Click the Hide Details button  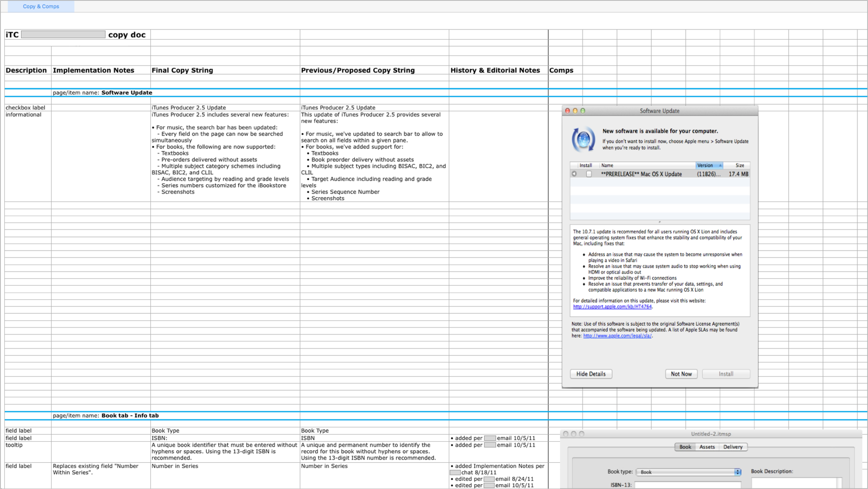591,374
